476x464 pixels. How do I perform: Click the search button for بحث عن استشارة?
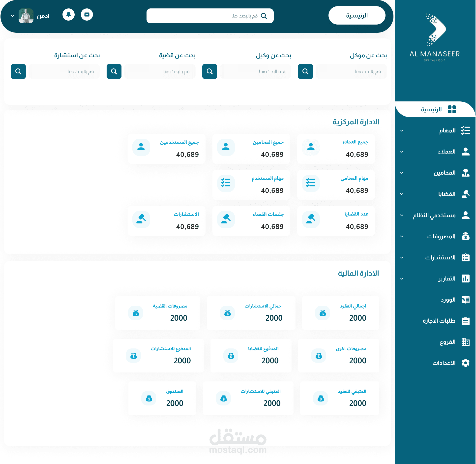point(18,71)
